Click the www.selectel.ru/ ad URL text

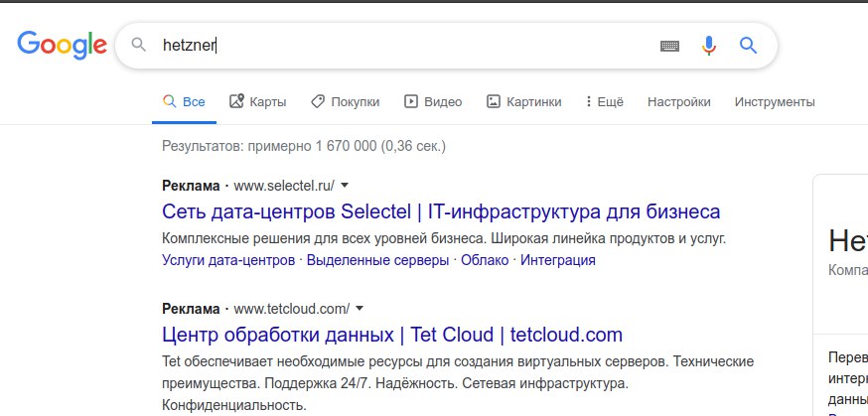[x=284, y=186]
